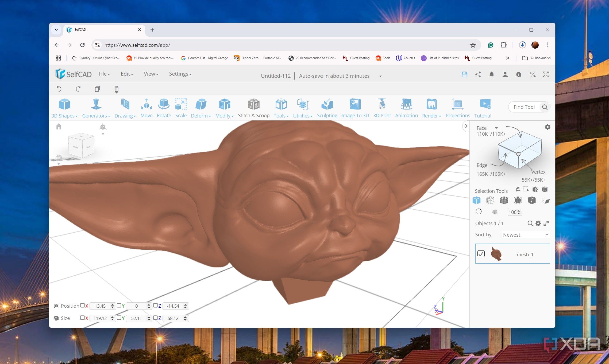
Task: Open the Sort by Newest dropdown
Action: 526,235
